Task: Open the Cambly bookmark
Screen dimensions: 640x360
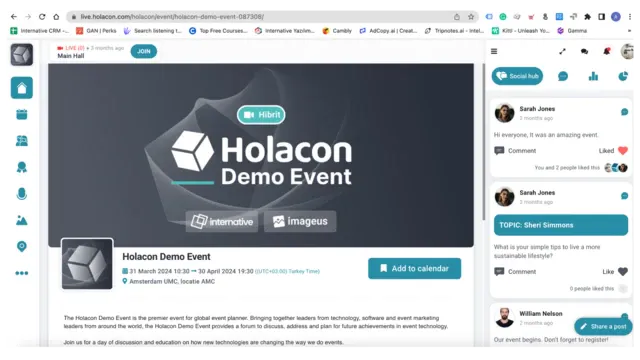Action: [337, 31]
